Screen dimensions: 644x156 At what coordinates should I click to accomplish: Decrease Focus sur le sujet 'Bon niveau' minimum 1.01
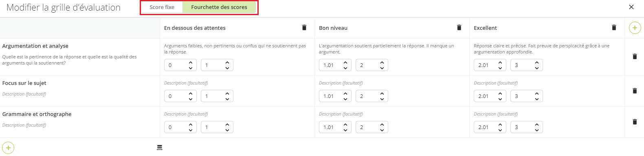(x=345, y=99)
